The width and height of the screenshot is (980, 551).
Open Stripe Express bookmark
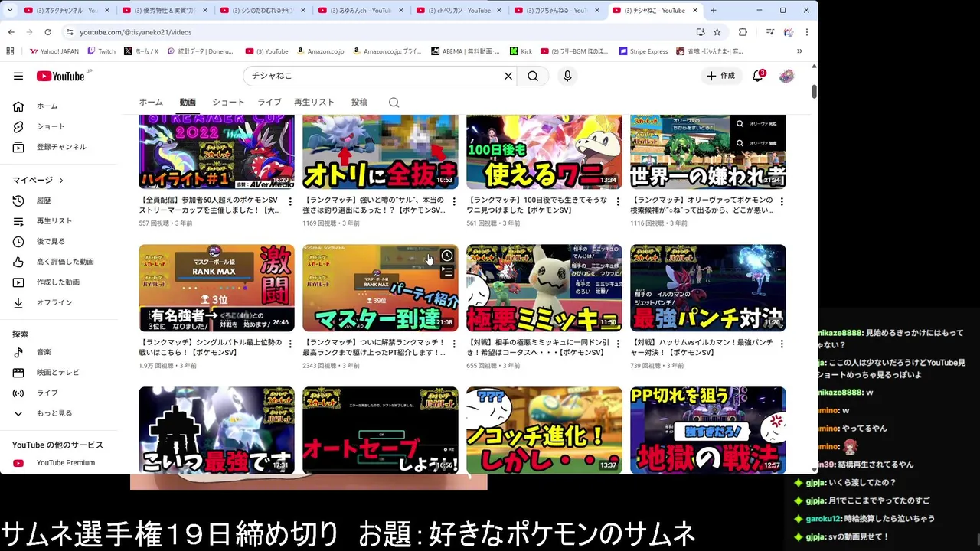click(x=643, y=51)
